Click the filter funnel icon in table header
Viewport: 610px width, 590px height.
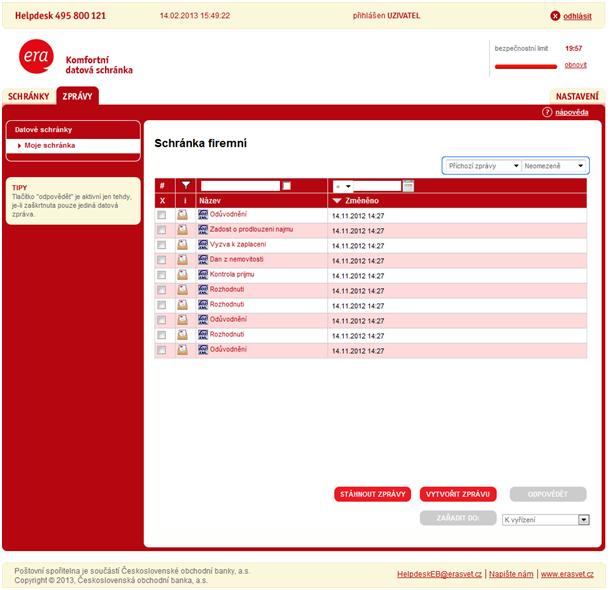183,186
